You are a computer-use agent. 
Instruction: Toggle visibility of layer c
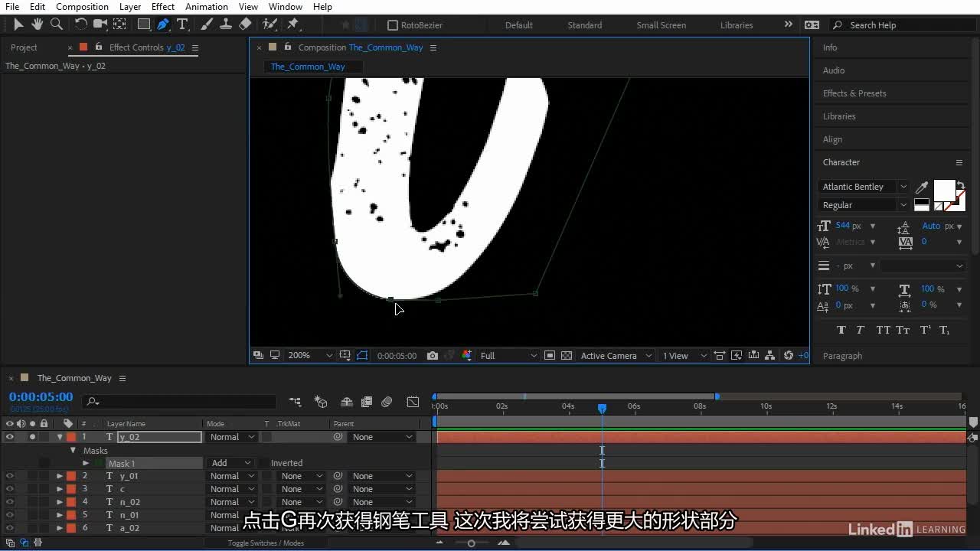pos(10,489)
